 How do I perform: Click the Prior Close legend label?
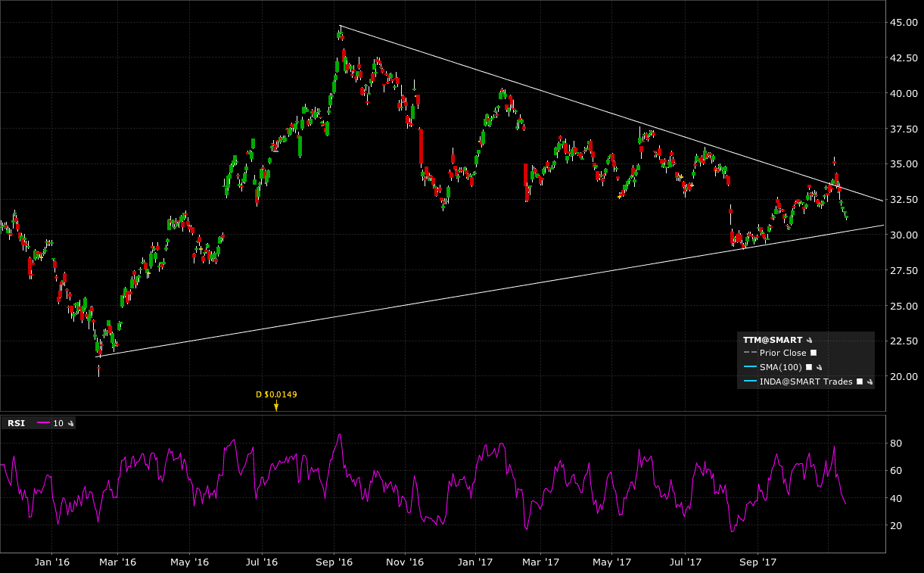[783, 353]
